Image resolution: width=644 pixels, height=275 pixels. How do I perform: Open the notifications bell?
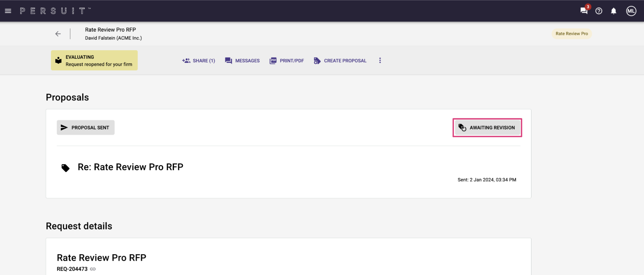(614, 11)
